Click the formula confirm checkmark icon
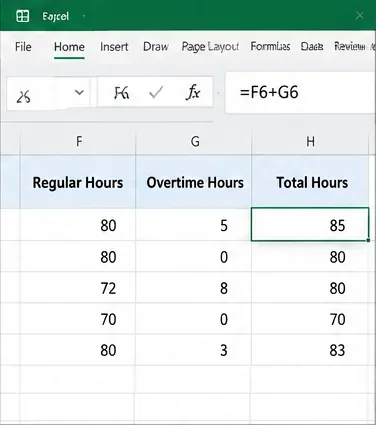Image resolution: width=376 pixels, height=425 pixels. (x=156, y=92)
